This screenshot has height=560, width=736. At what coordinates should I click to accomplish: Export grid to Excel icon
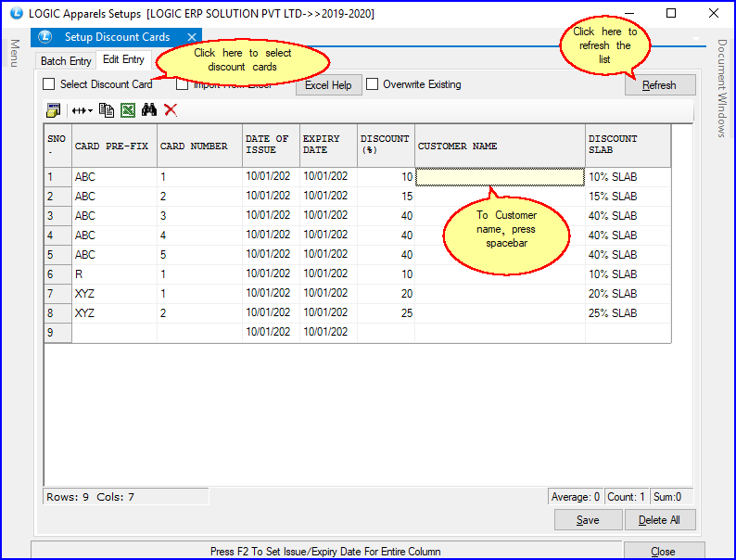pyautogui.click(x=128, y=110)
